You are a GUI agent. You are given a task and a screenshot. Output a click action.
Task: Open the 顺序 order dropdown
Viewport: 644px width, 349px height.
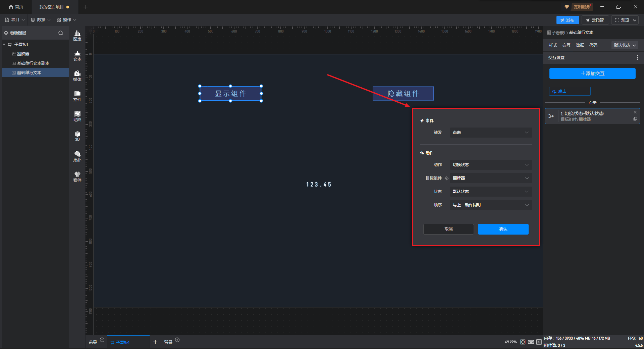(490, 205)
